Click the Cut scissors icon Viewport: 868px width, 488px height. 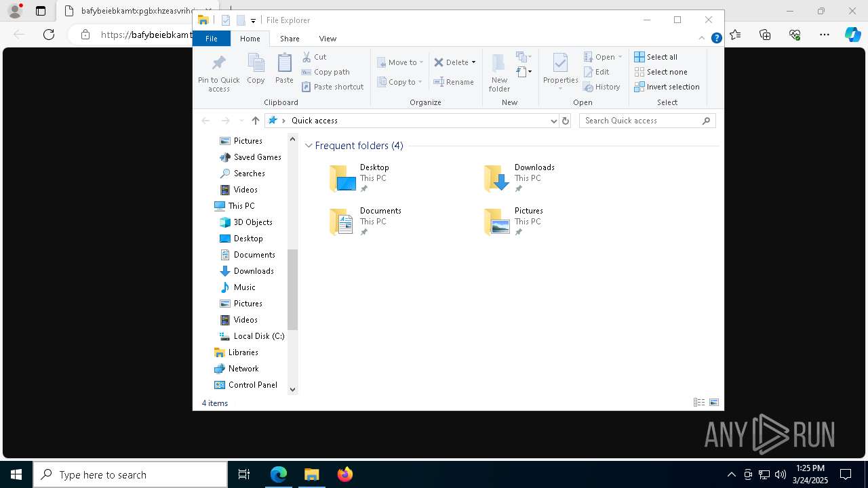pyautogui.click(x=307, y=57)
